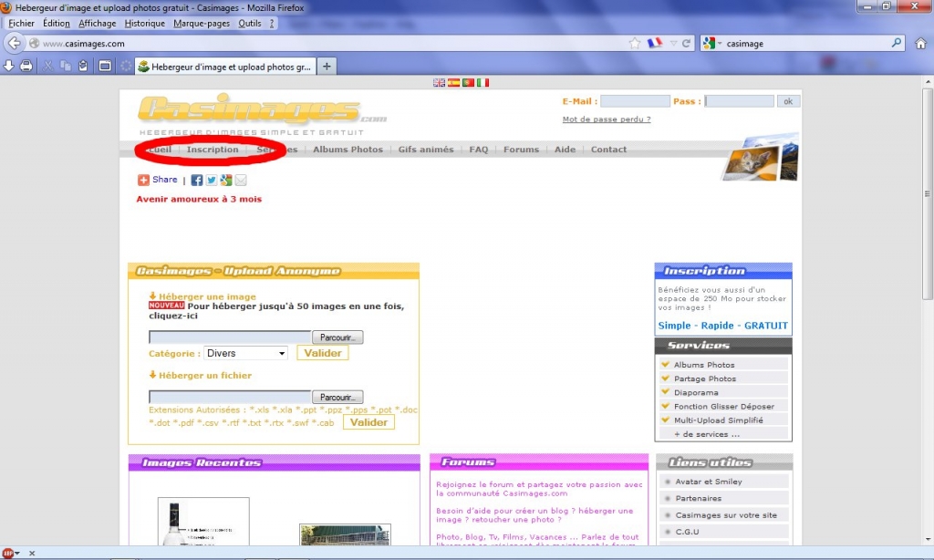Open the Albums Photos navigation tab
The image size is (934, 560).
click(x=348, y=150)
